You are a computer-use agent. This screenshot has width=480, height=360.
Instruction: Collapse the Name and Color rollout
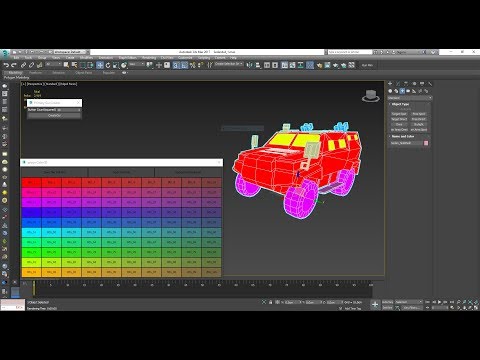(x=402, y=137)
